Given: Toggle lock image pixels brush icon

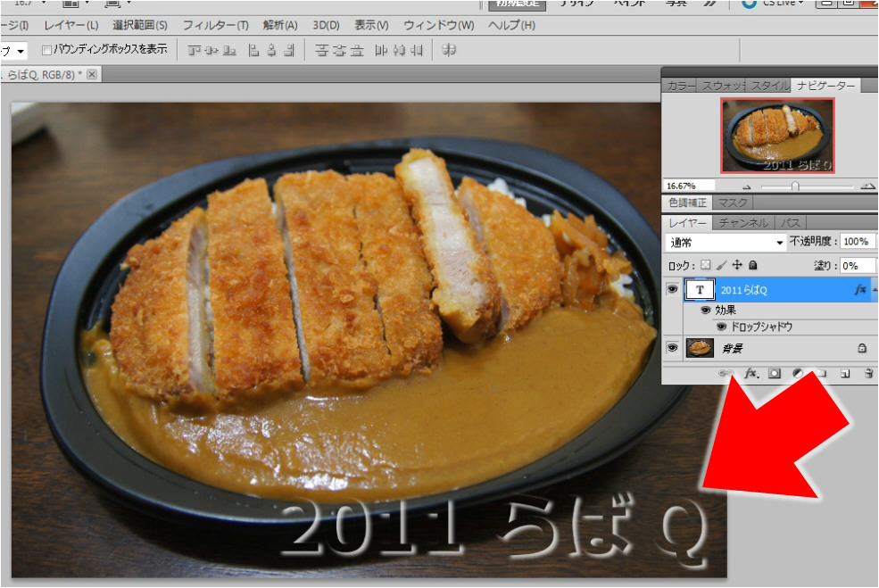Looking at the screenshot, I should [721, 265].
